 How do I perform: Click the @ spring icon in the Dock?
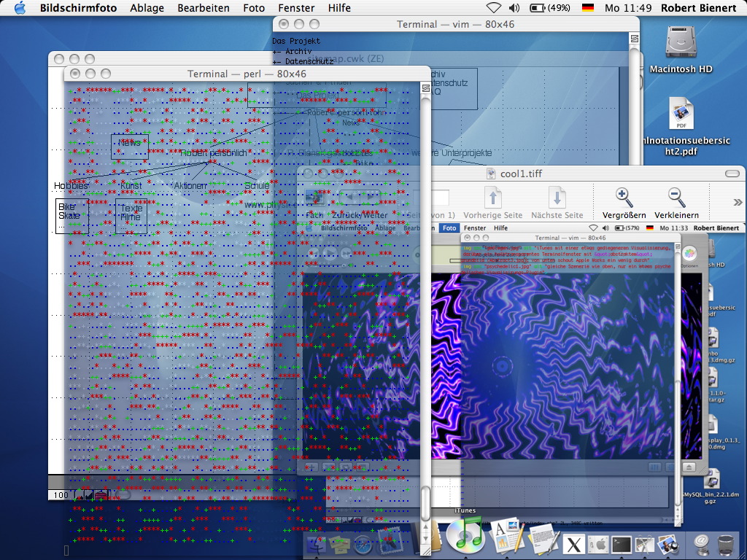700,544
